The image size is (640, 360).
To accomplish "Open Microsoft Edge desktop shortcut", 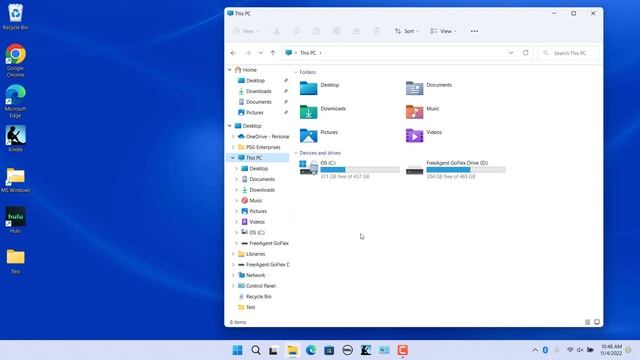I will (x=16, y=101).
